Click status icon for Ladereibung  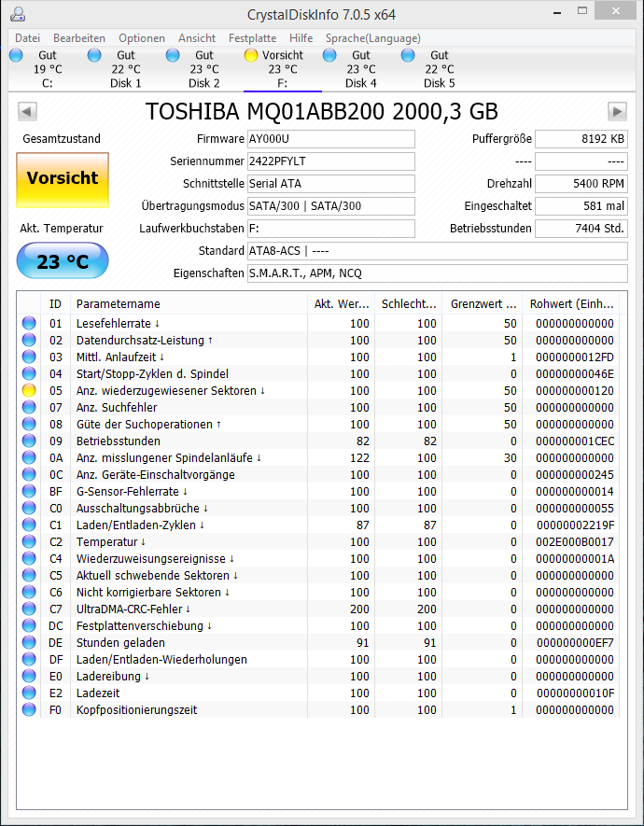[29, 676]
